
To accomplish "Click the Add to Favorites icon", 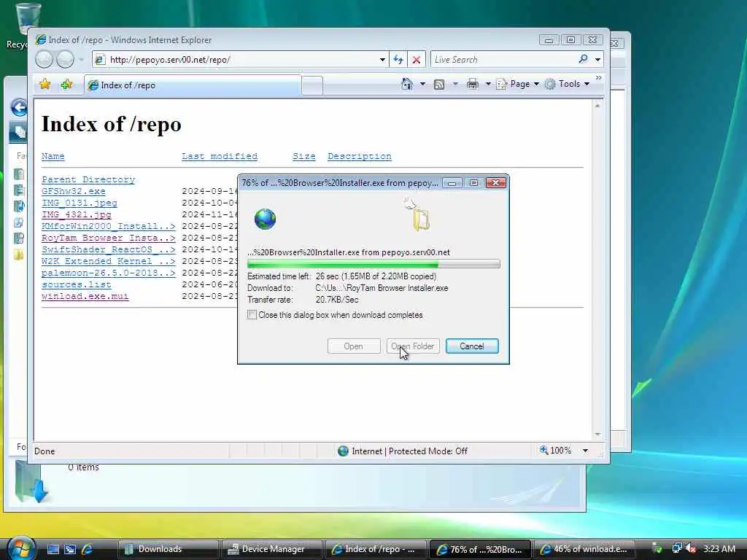I will [66, 85].
